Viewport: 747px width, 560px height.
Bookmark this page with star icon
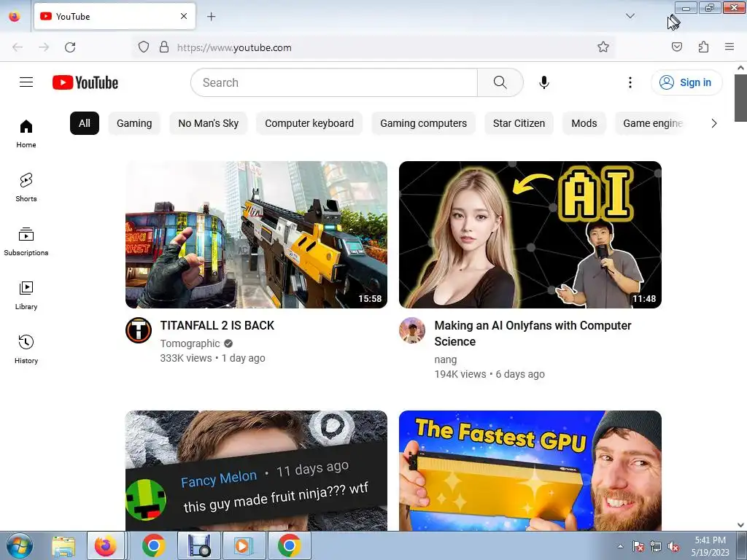click(603, 47)
